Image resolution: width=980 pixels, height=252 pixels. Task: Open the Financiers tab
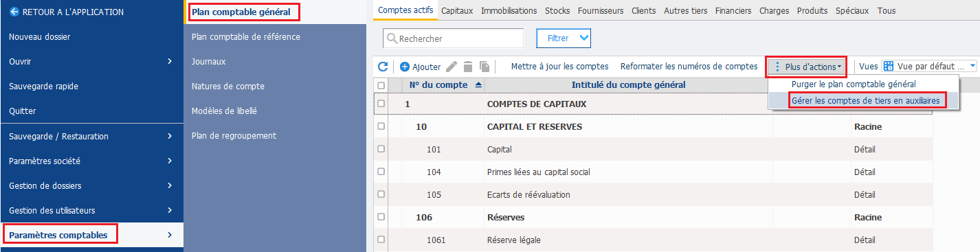click(733, 11)
